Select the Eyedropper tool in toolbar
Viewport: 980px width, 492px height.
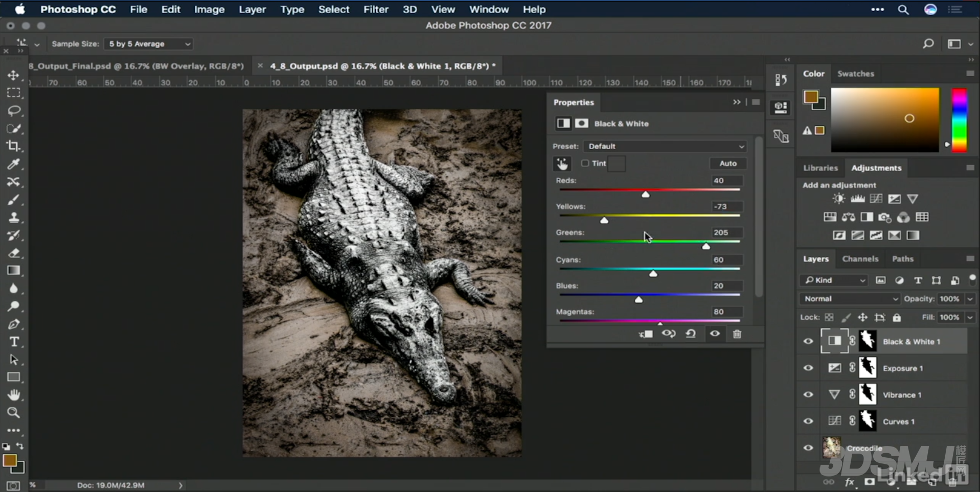14,164
